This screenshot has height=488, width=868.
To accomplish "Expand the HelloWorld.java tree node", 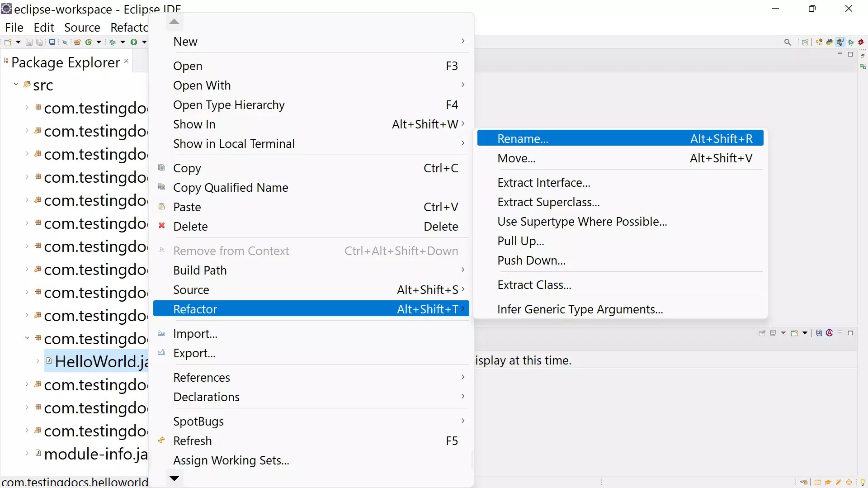I will click(37, 361).
